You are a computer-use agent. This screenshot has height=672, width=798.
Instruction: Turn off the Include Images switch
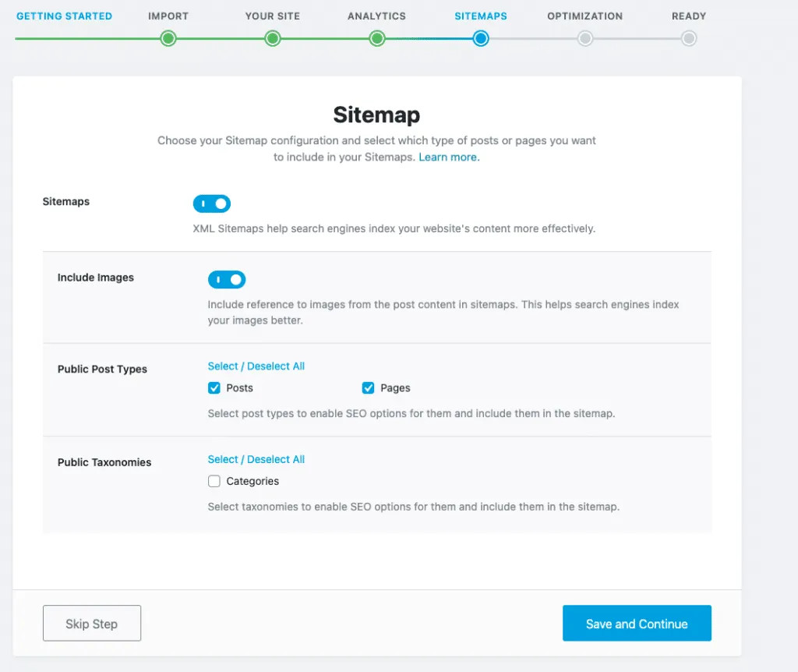[226, 279]
